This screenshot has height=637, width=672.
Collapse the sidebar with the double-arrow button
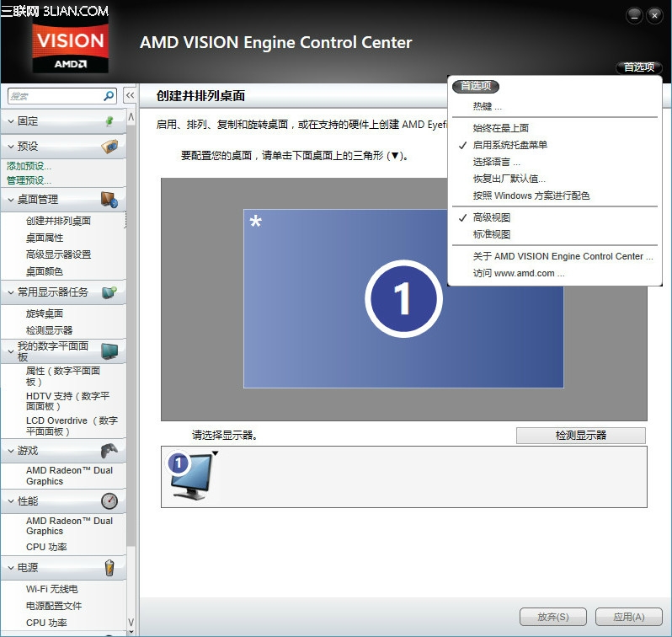pos(130,95)
